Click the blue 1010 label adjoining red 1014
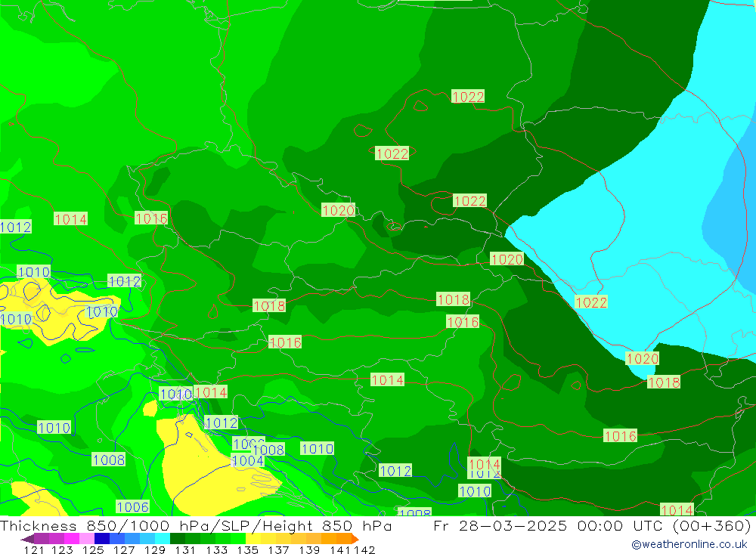The height and width of the screenshot is (554, 756). click(x=176, y=395)
